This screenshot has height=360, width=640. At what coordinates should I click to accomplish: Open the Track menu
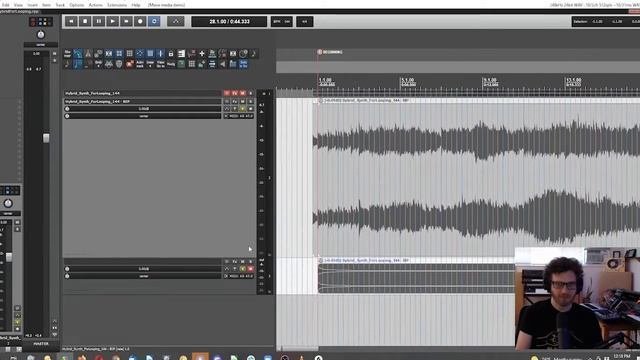[x=60, y=5]
